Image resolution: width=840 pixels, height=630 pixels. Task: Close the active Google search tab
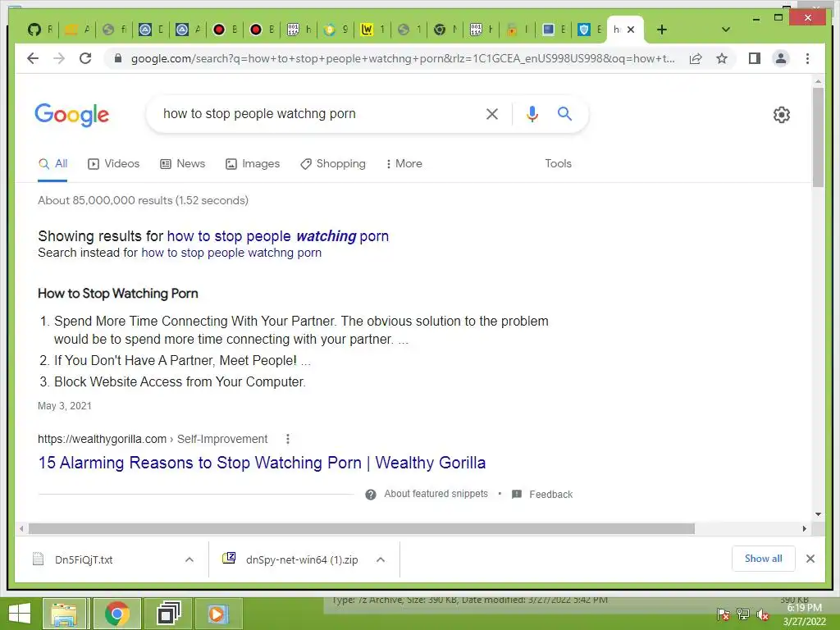(631, 30)
